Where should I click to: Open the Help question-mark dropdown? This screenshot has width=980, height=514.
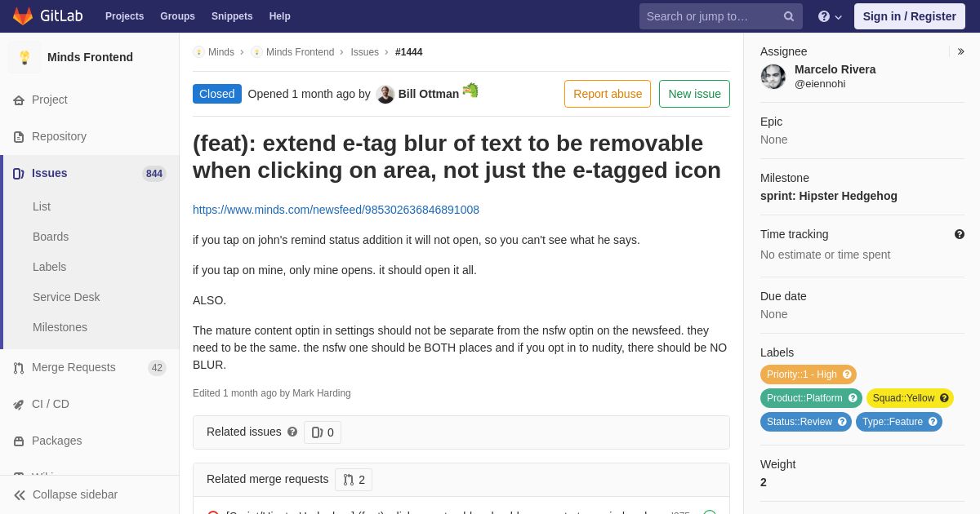pyautogui.click(x=830, y=16)
